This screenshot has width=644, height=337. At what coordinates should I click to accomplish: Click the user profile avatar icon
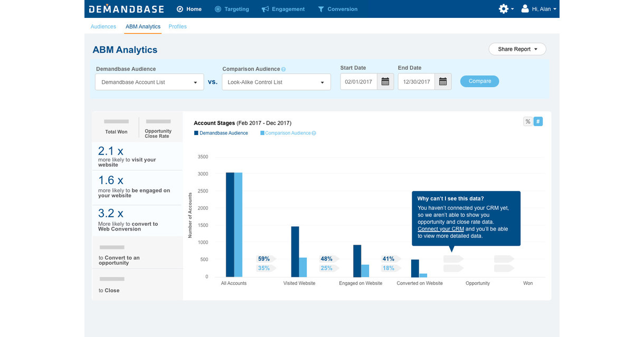pyautogui.click(x=525, y=9)
